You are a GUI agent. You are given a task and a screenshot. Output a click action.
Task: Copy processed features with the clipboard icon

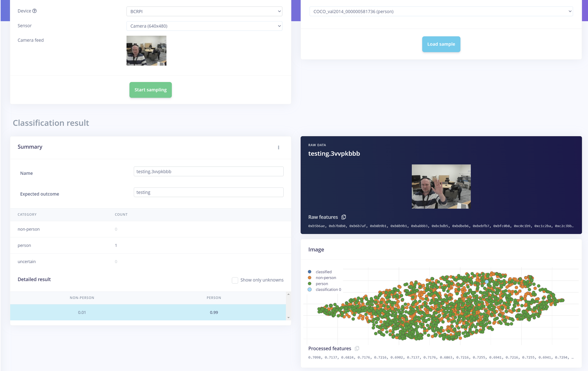coord(357,348)
